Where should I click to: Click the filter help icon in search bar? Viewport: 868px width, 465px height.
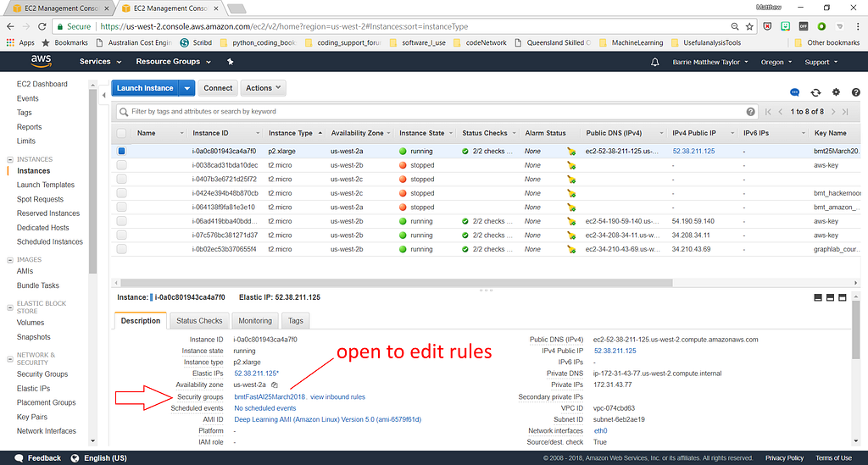click(x=751, y=112)
